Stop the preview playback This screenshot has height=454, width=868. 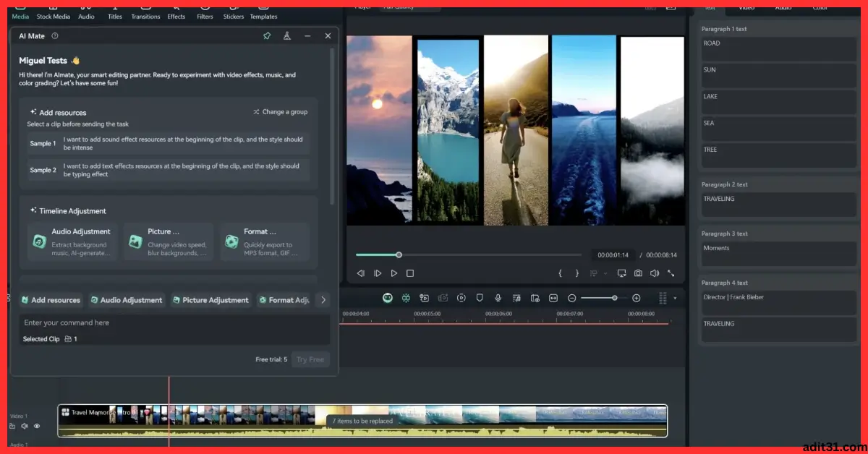pyautogui.click(x=410, y=273)
